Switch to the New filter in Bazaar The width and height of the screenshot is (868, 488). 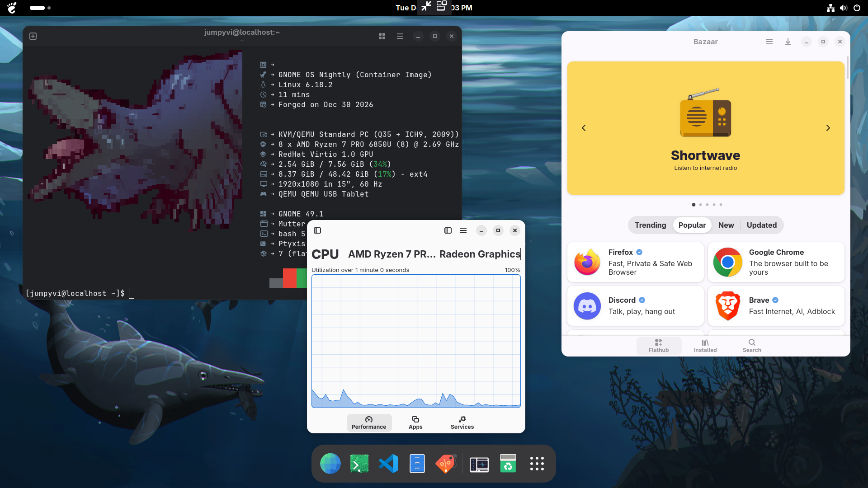pyautogui.click(x=726, y=225)
